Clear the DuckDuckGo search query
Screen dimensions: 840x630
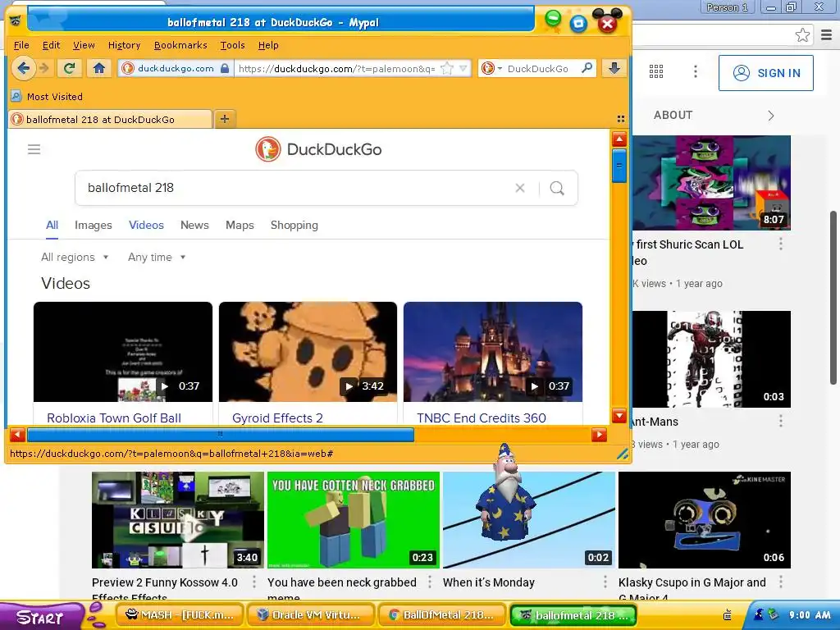tap(519, 188)
